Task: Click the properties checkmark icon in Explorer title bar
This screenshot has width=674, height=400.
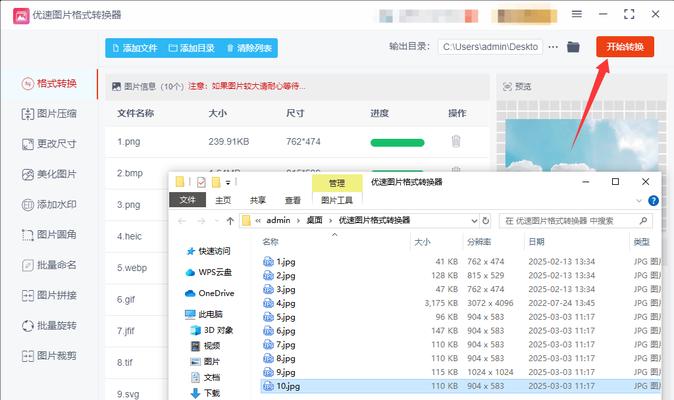Action: tap(201, 182)
